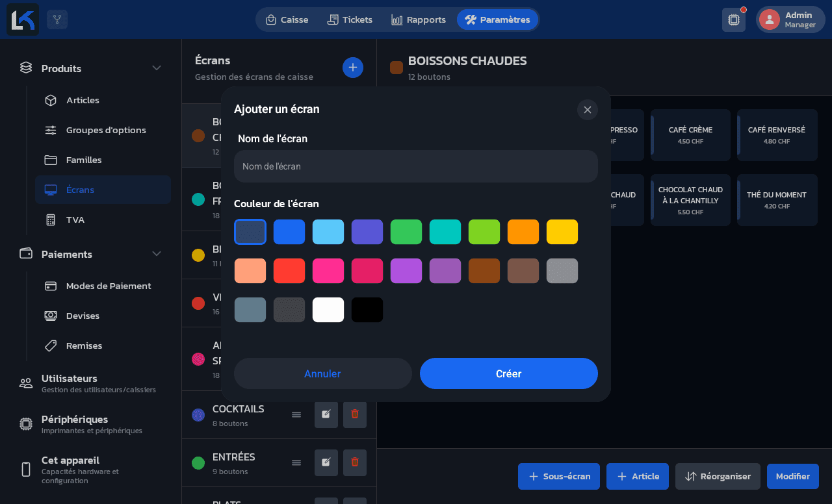Choose the black color swatch
Screen dimensions: 832x504
367,310
